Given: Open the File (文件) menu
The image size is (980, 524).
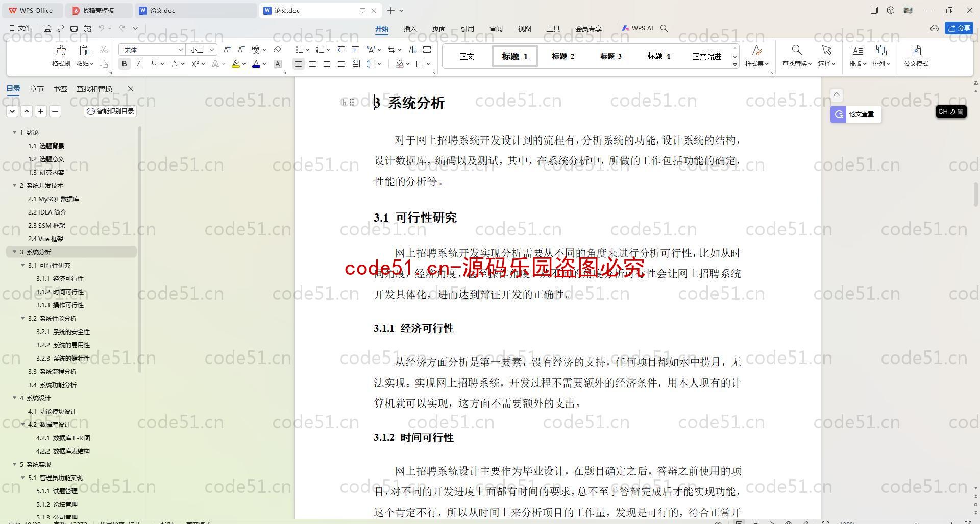Looking at the screenshot, I should click(20, 28).
